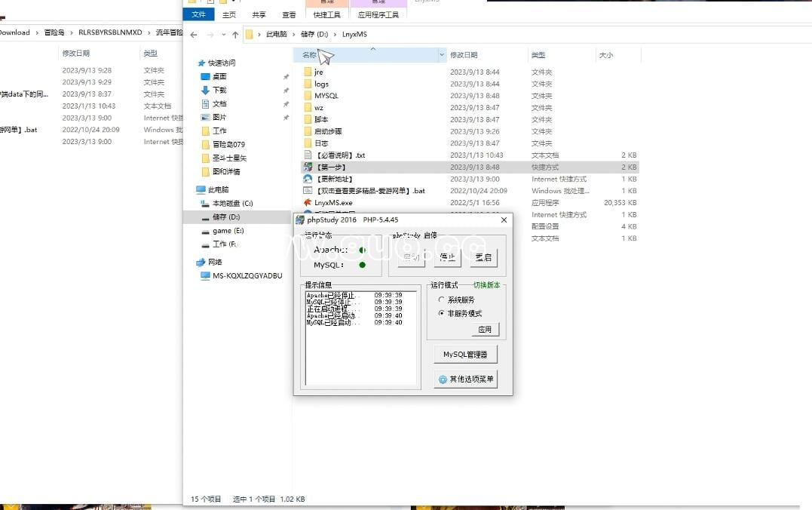Open the 其他选项菜单 gear button

(x=465, y=379)
